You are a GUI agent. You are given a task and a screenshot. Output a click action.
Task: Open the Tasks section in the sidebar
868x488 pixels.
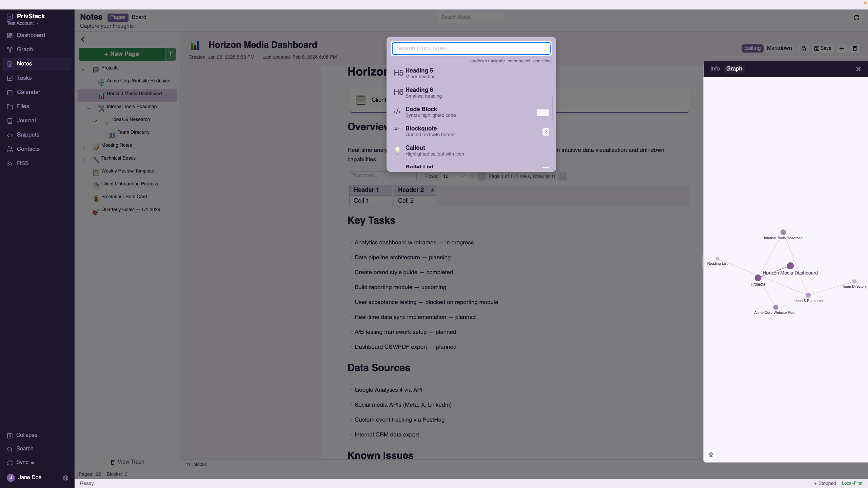point(24,78)
